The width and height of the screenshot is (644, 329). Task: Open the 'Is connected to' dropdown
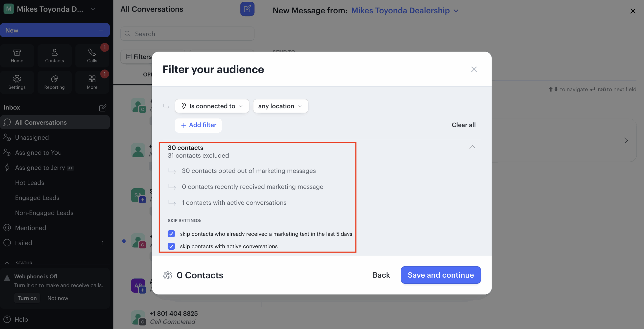(212, 106)
